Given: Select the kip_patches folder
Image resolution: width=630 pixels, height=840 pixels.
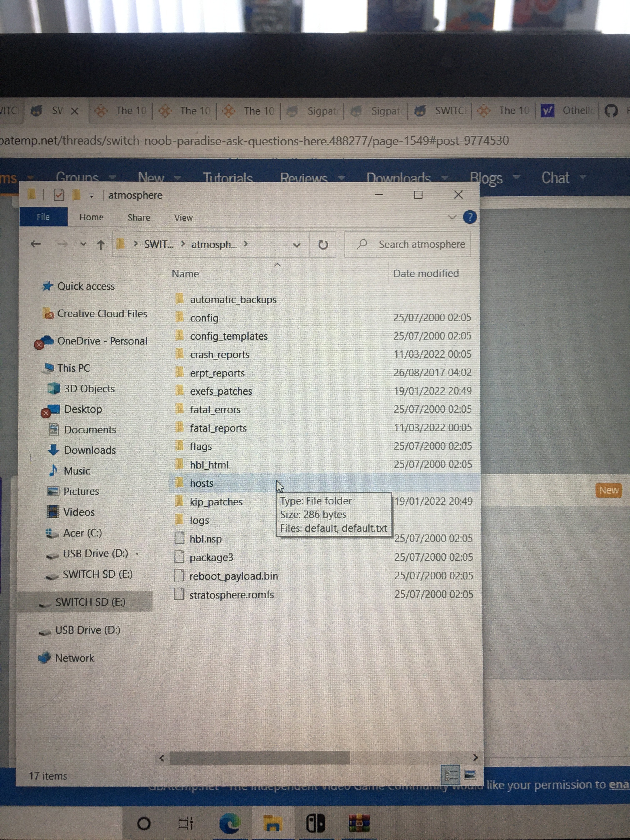Looking at the screenshot, I should 216,502.
